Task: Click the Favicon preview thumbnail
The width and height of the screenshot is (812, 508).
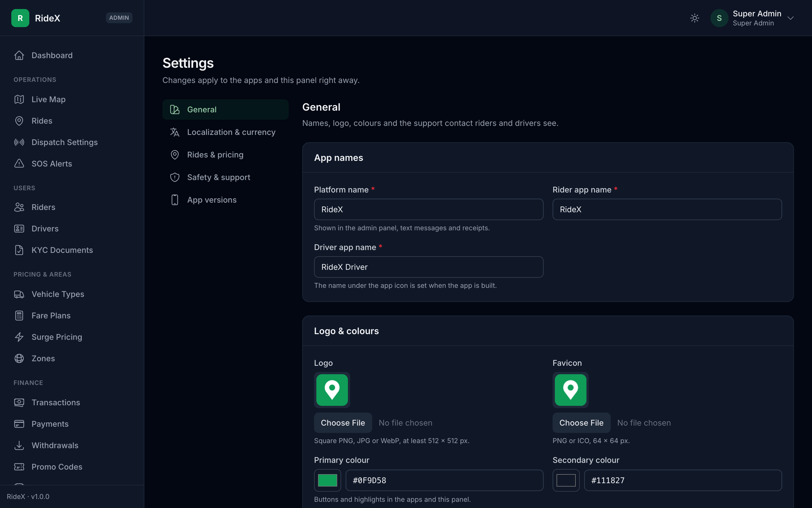Action: pos(571,390)
